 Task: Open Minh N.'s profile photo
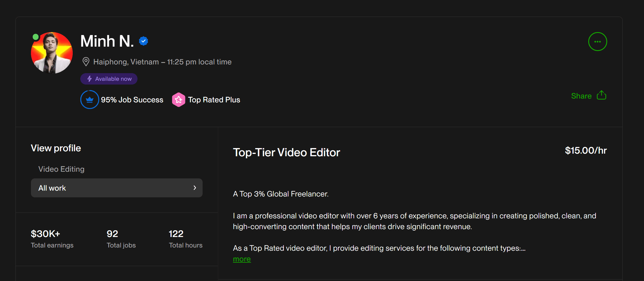point(52,53)
